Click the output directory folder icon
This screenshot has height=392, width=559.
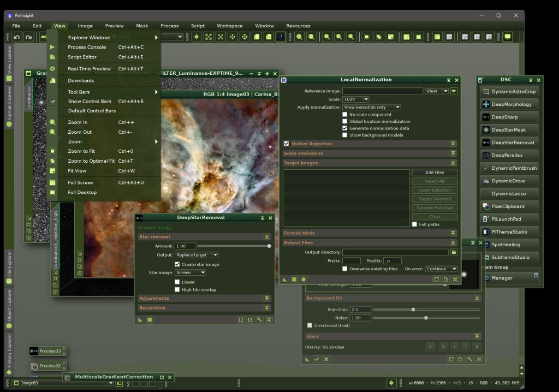[x=454, y=252]
